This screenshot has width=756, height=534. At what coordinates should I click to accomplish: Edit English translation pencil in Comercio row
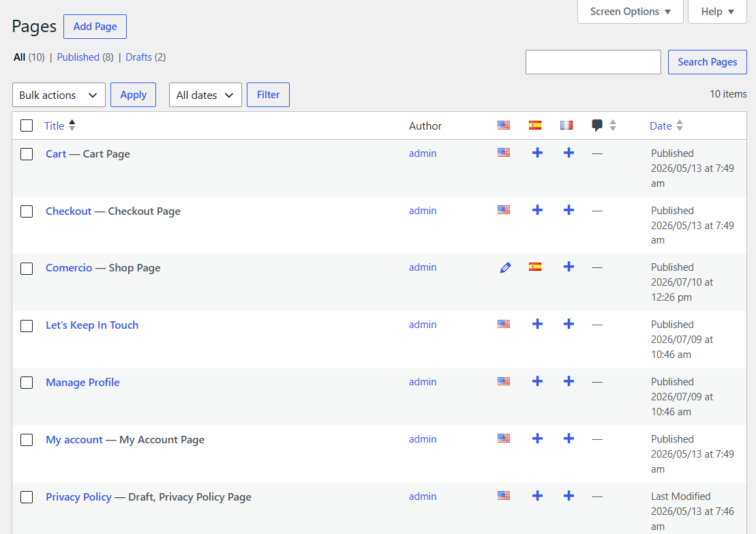point(505,267)
